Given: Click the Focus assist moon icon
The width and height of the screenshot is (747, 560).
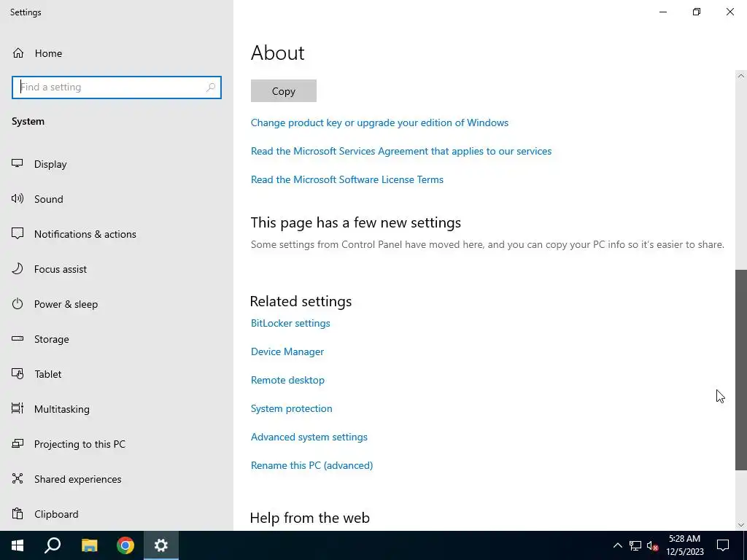Looking at the screenshot, I should [x=18, y=268].
